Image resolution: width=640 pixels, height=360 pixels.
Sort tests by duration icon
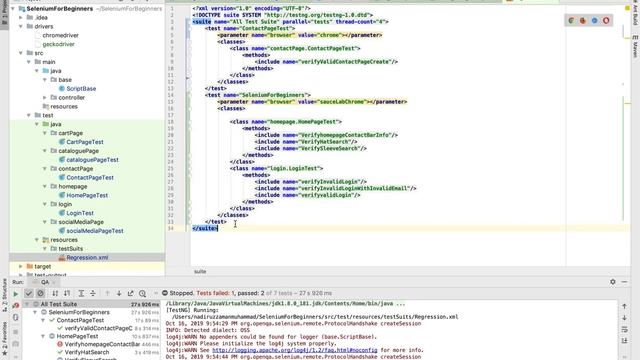(x=67, y=293)
